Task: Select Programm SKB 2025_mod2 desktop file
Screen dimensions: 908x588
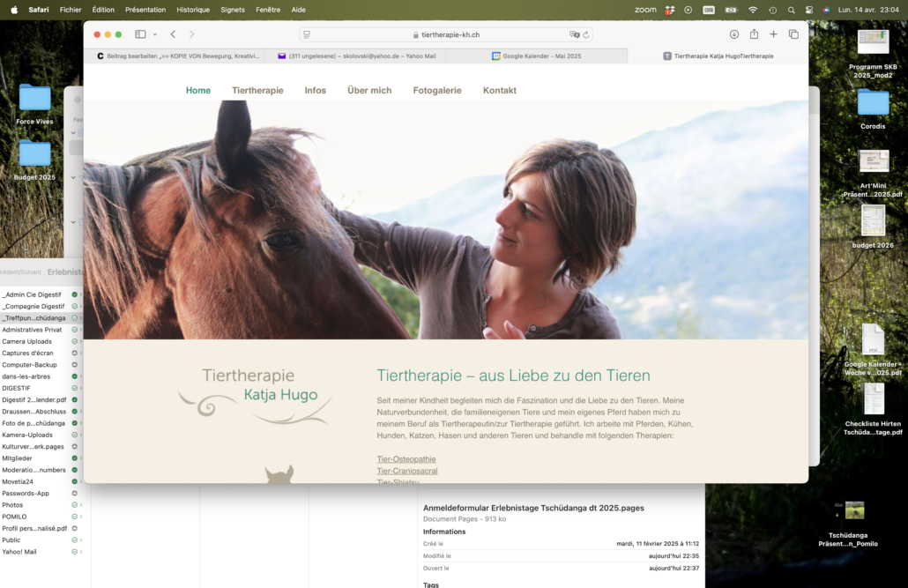Action: (x=873, y=55)
